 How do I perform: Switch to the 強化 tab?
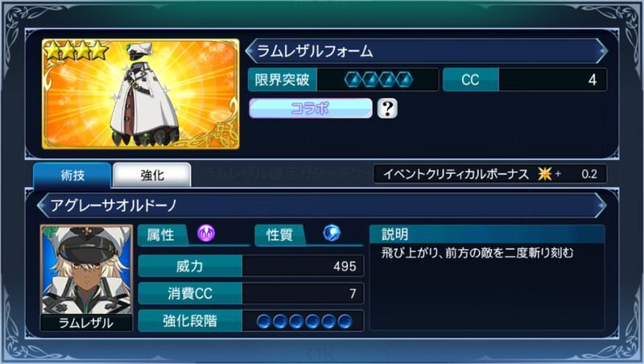pyautogui.click(x=152, y=176)
